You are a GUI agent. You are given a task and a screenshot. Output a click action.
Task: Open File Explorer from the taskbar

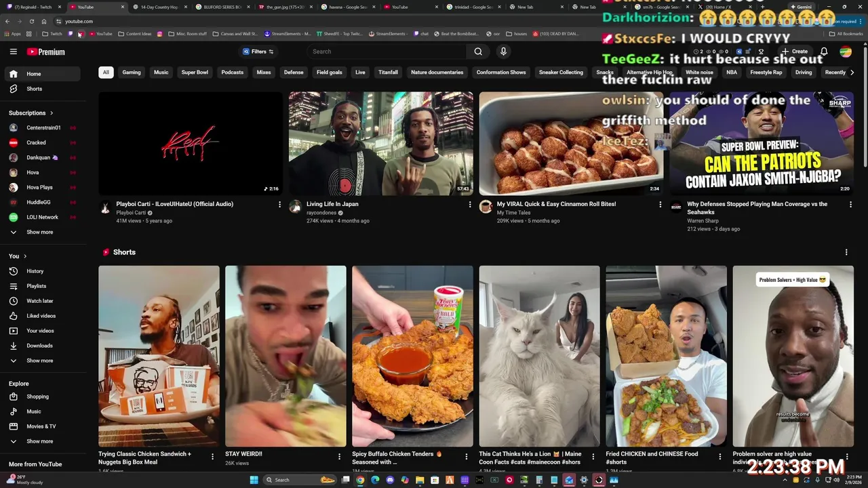coord(420,480)
